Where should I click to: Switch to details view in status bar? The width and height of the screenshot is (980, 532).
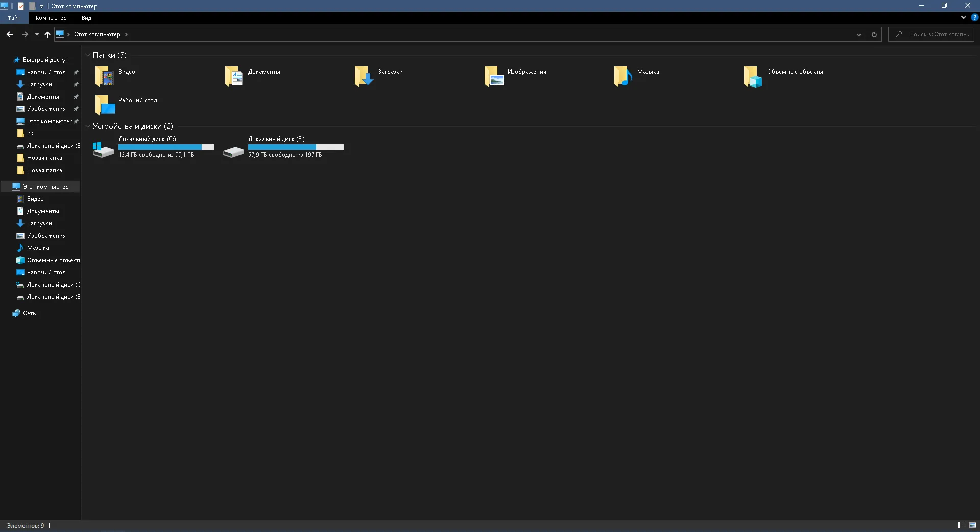pyautogui.click(x=961, y=525)
